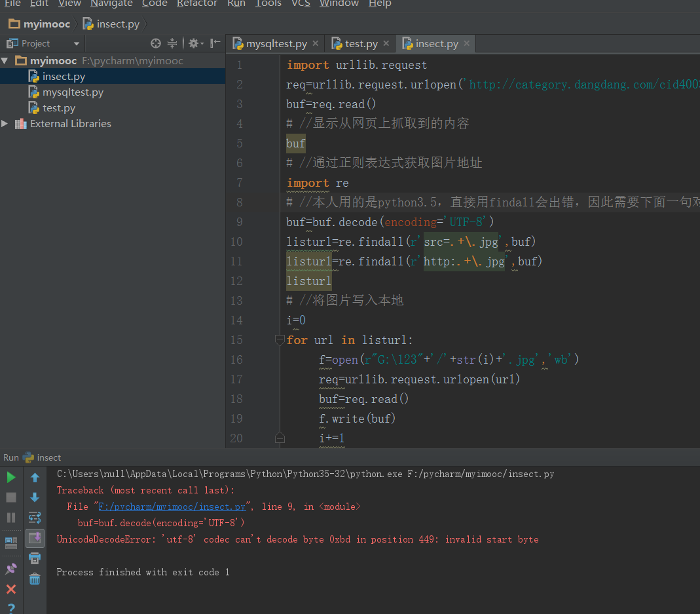Collapse all nodes with the collapse icon
The width and height of the screenshot is (700, 614).
click(172, 43)
